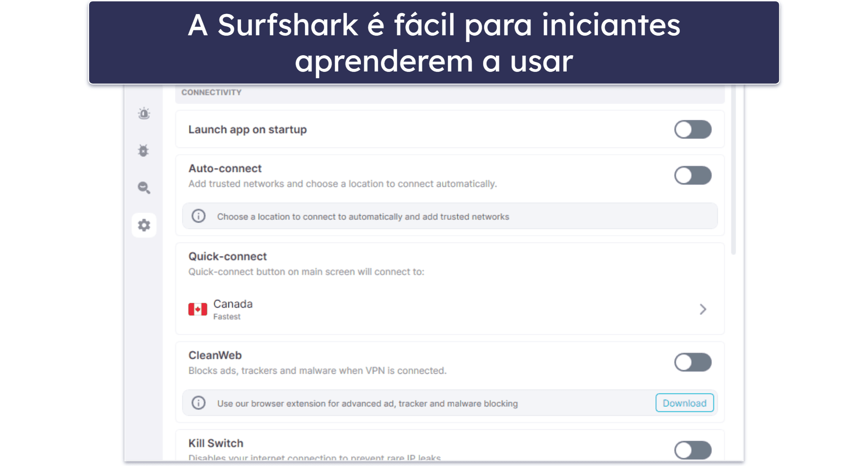Click the Quick-connect heading
Image resolution: width=868 pixels, height=466 pixels.
pyautogui.click(x=228, y=257)
